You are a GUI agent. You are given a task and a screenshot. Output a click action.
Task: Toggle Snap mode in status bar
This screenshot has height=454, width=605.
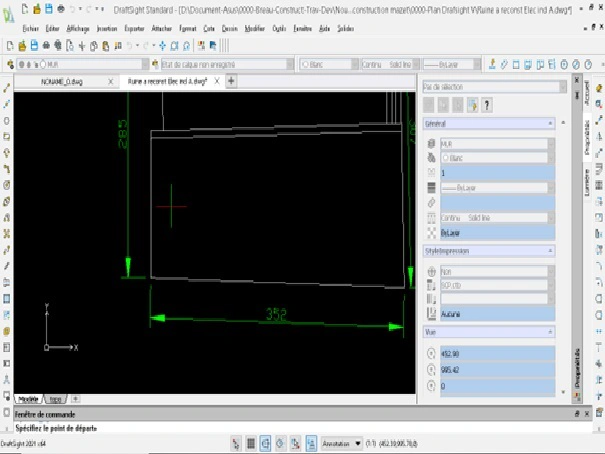235,442
